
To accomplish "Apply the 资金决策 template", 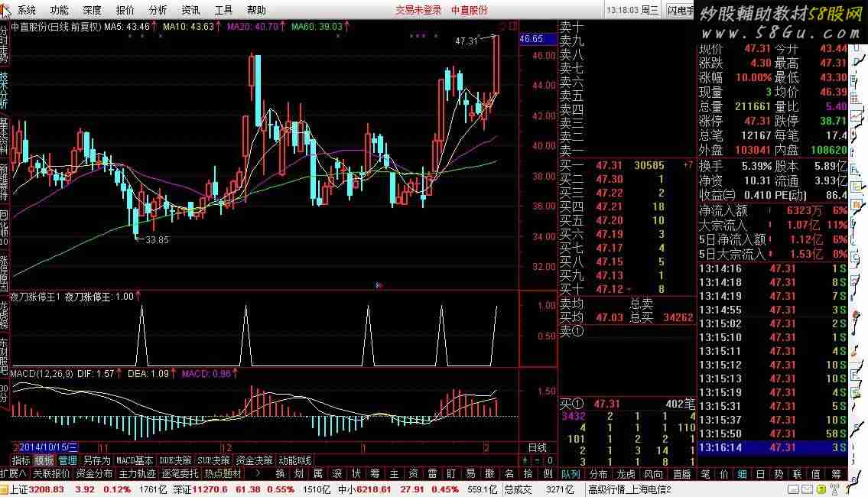I will point(254,460).
